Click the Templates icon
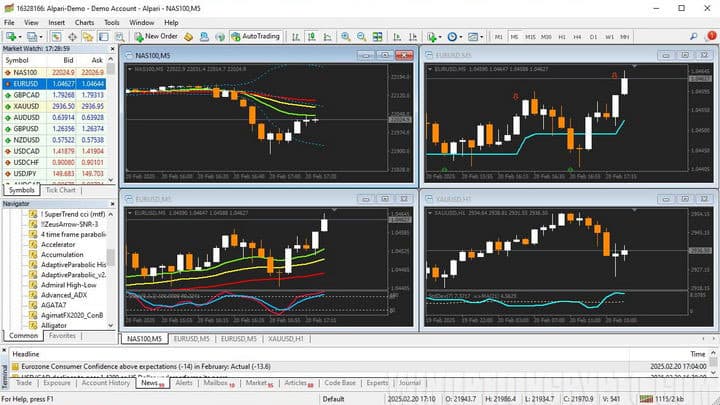Viewport: 720px width, 405px height. (x=473, y=37)
